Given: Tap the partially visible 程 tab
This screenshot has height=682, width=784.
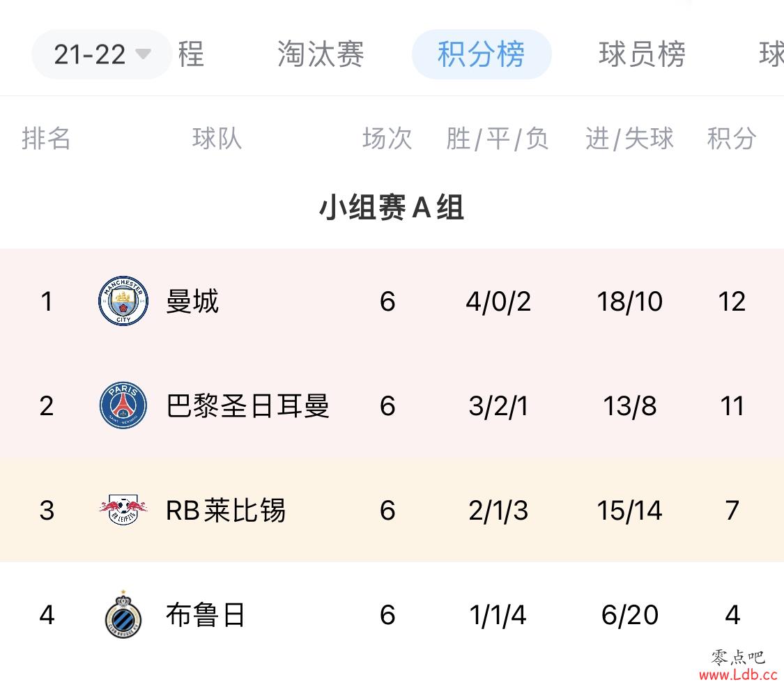Looking at the screenshot, I should coord(191,54).
